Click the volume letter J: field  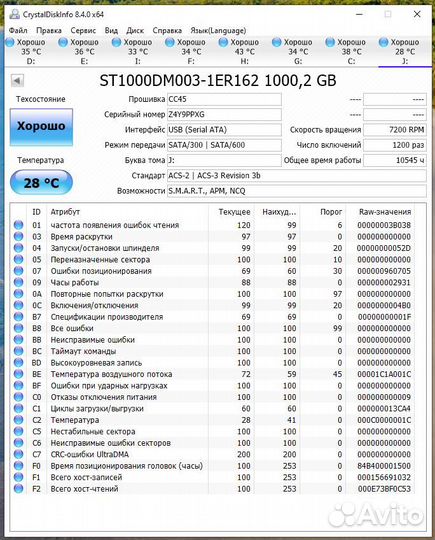click(x=224, y=160)
